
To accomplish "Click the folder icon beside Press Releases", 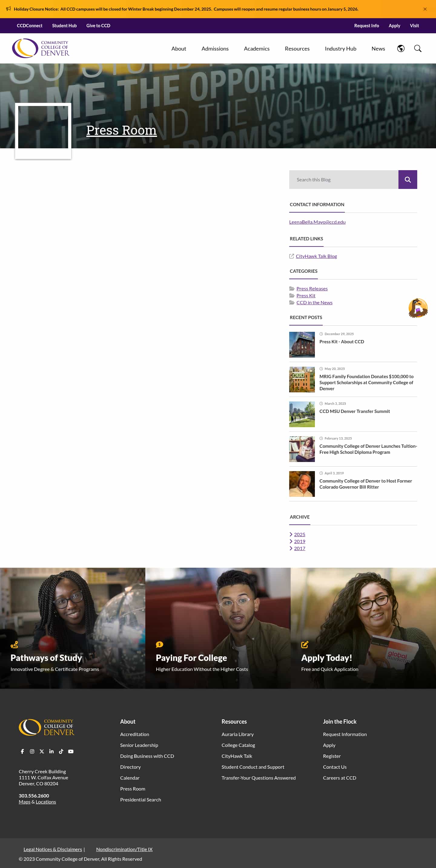I will tap(292, 289).
